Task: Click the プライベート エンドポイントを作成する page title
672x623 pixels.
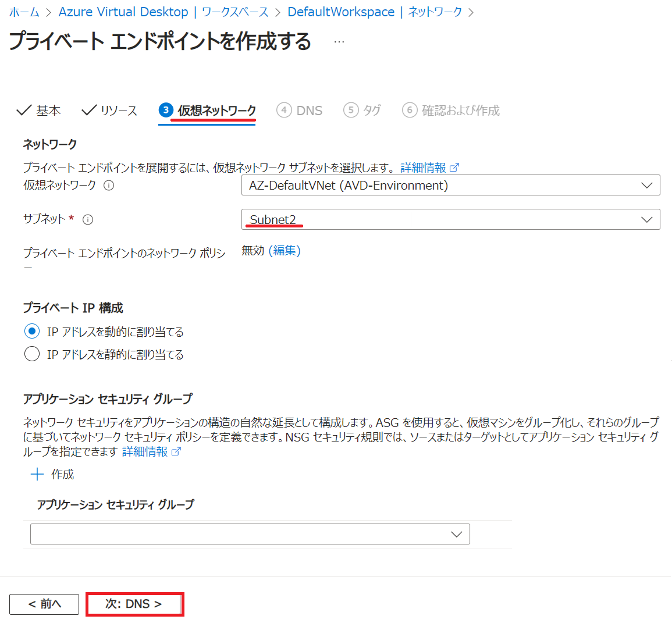Action: click(x=160, y=41)
